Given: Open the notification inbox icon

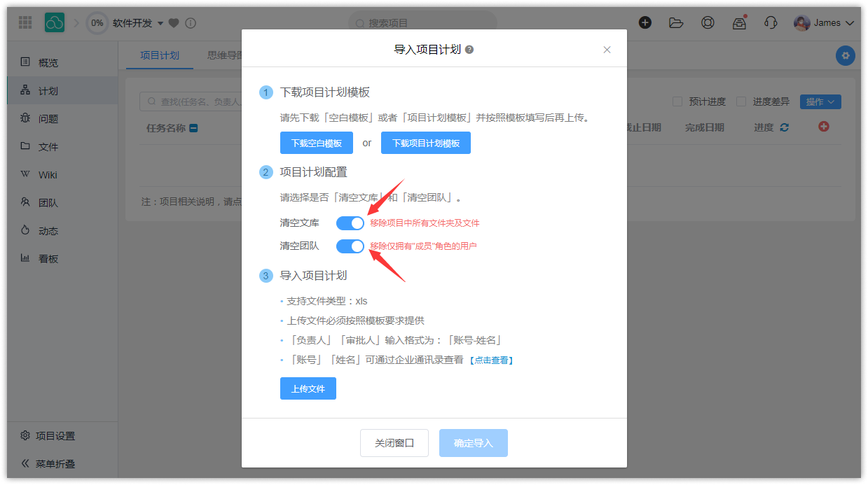Looking at the screenshot, I should pos(739,22).
